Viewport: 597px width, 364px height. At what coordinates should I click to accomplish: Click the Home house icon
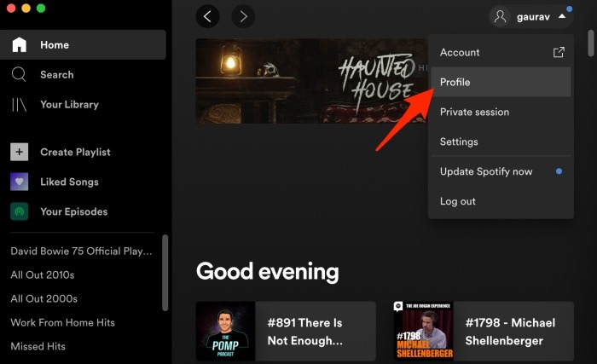coord(19,44)
